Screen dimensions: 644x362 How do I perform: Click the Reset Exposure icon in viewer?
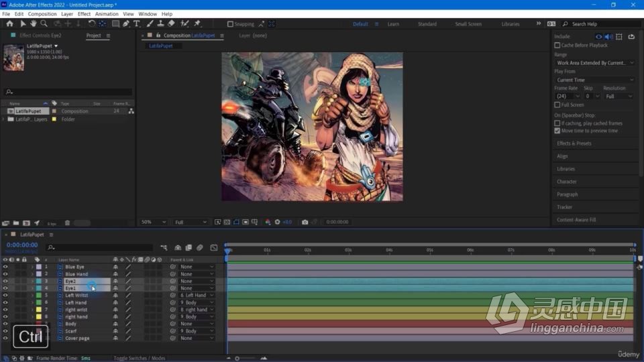[x=277, y=222]
